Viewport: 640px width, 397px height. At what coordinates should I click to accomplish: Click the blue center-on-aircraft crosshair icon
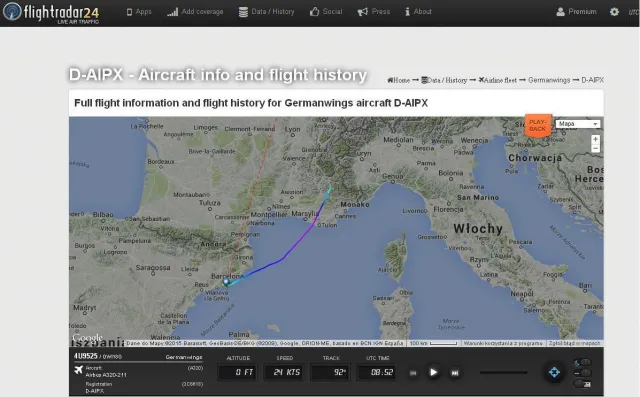554,372
